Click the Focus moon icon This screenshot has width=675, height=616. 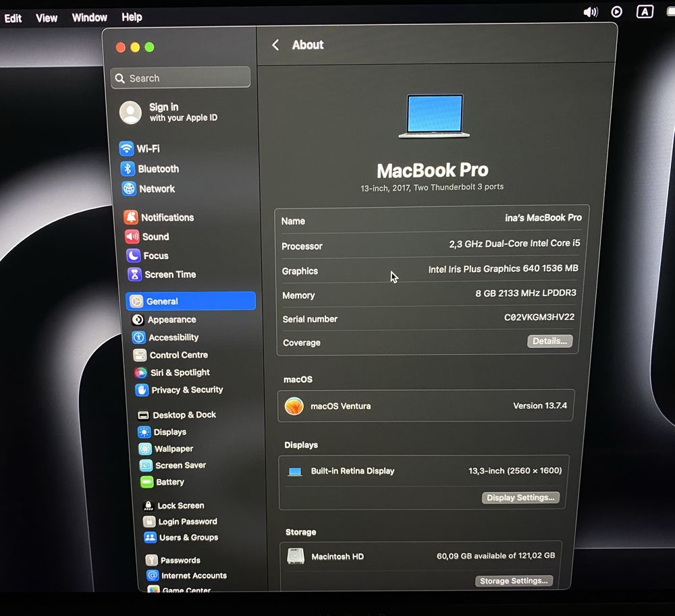[x=133, y=256]
